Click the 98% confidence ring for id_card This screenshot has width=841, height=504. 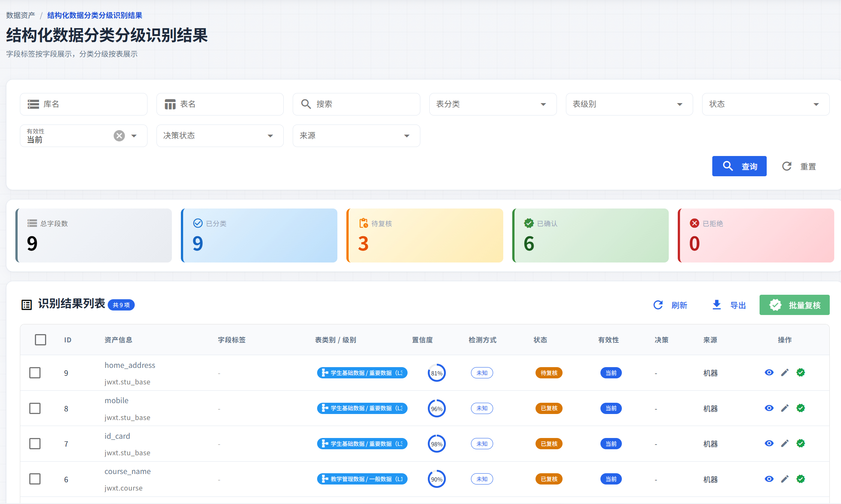436,444
